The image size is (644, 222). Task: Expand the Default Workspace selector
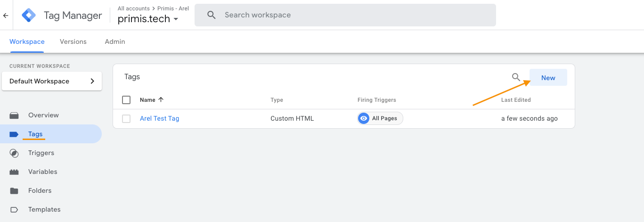(x=52, y=81)
